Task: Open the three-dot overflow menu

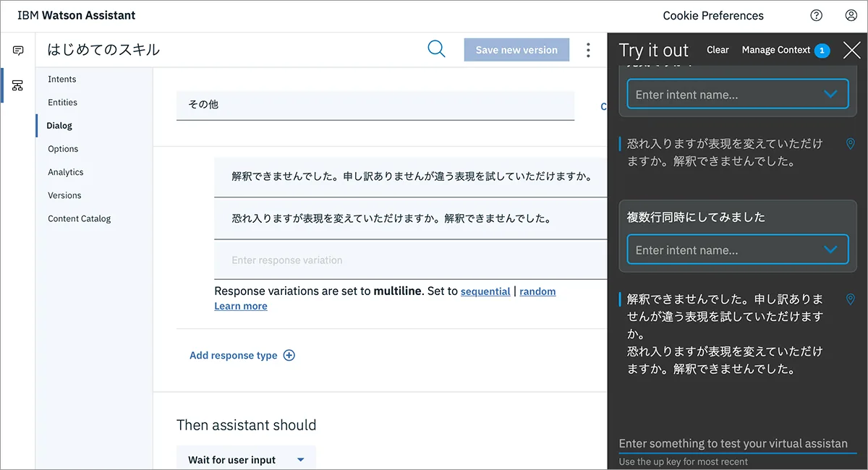Action: pyautogui.click(x=588, y=50)
